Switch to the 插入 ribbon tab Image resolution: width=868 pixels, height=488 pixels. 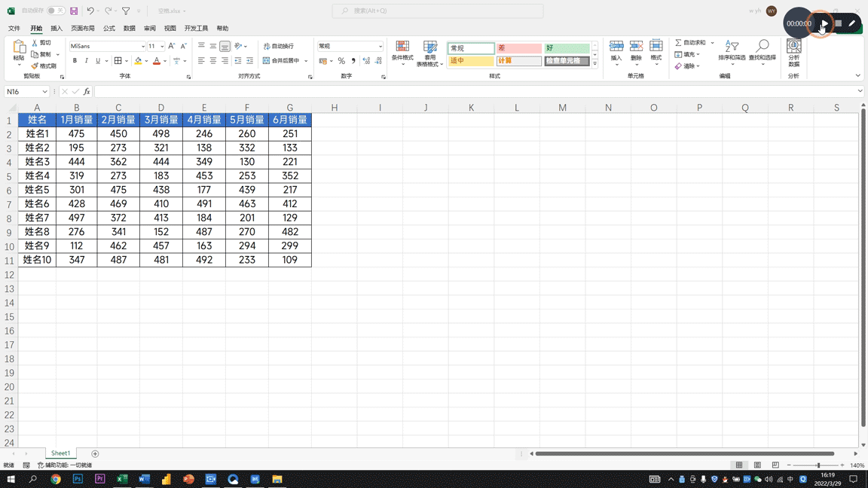[57, 29]
